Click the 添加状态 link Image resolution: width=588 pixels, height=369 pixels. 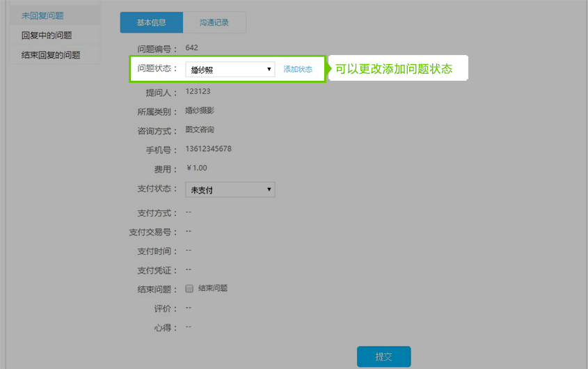298,70
